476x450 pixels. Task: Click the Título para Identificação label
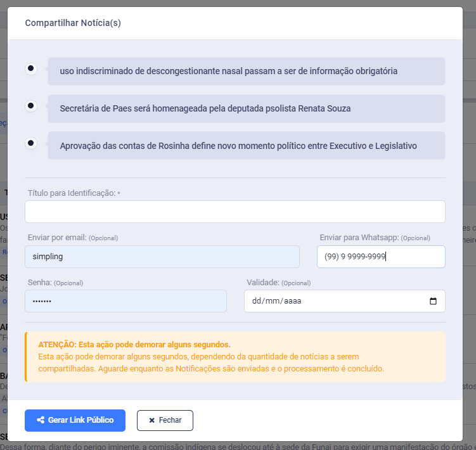74,193
